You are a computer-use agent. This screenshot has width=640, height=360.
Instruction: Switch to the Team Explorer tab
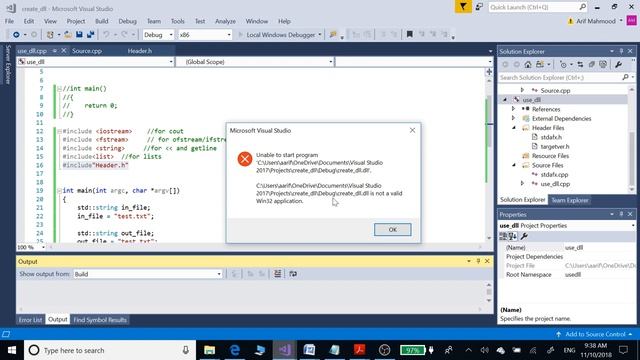(569, 200)
